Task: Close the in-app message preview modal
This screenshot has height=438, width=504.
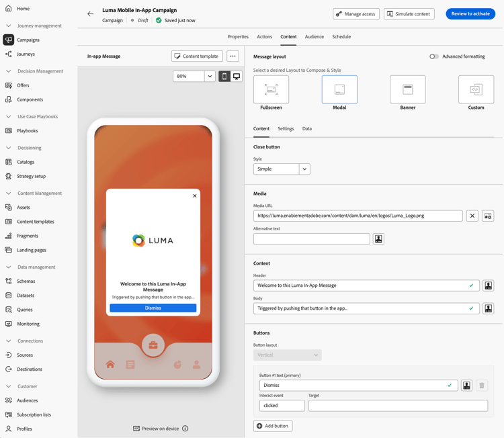Action: [x=195, y=195]
